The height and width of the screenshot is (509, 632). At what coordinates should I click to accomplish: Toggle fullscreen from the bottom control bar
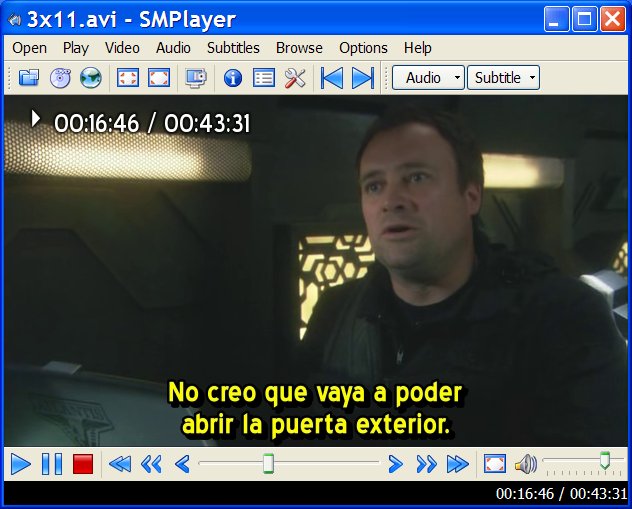495,464
